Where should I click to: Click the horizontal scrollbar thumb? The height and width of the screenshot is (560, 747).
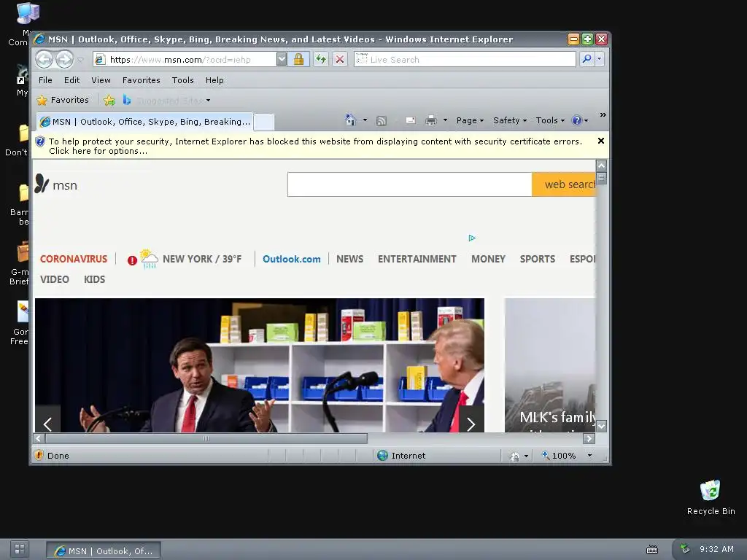[x=206, y=438]
